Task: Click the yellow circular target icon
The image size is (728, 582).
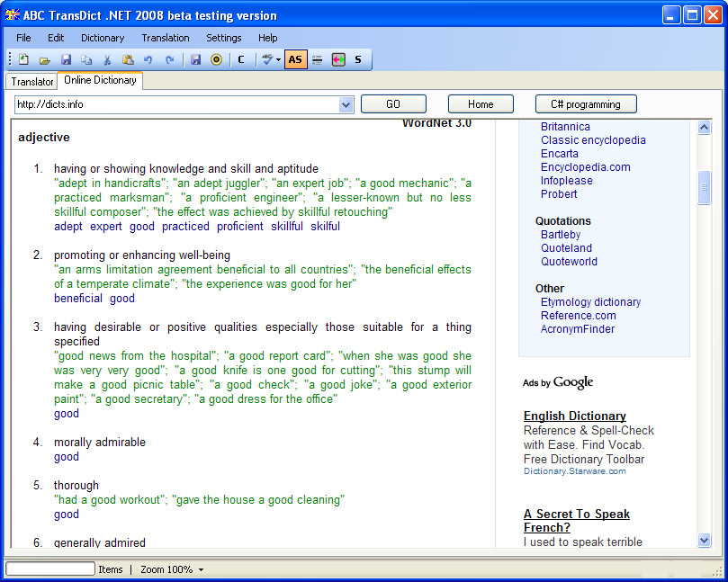Action: click(216, 59)
